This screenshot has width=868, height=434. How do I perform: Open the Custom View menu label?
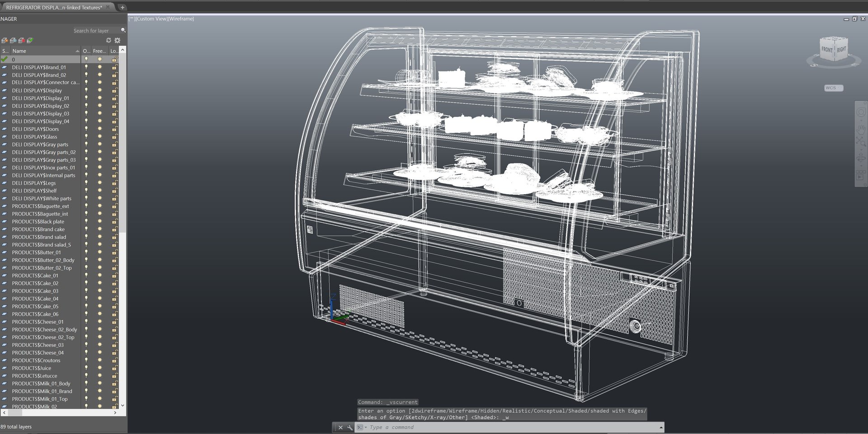tap(151, 19)
